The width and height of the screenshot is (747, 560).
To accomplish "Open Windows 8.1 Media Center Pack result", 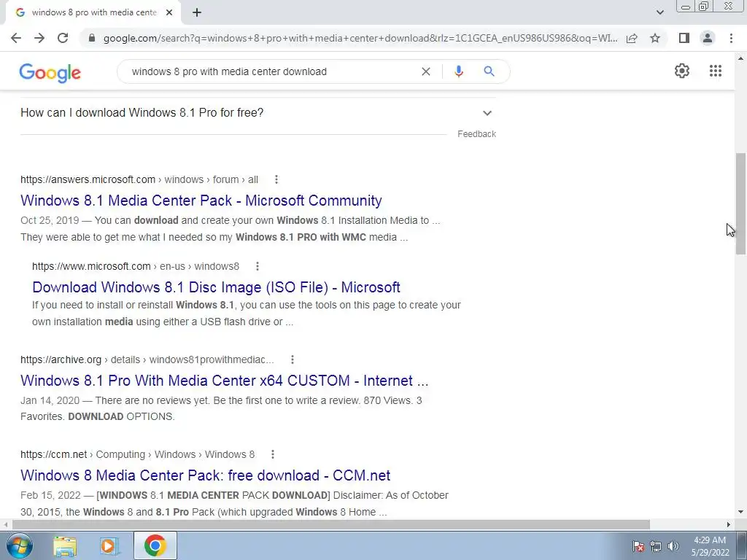I will click(201, 201).
